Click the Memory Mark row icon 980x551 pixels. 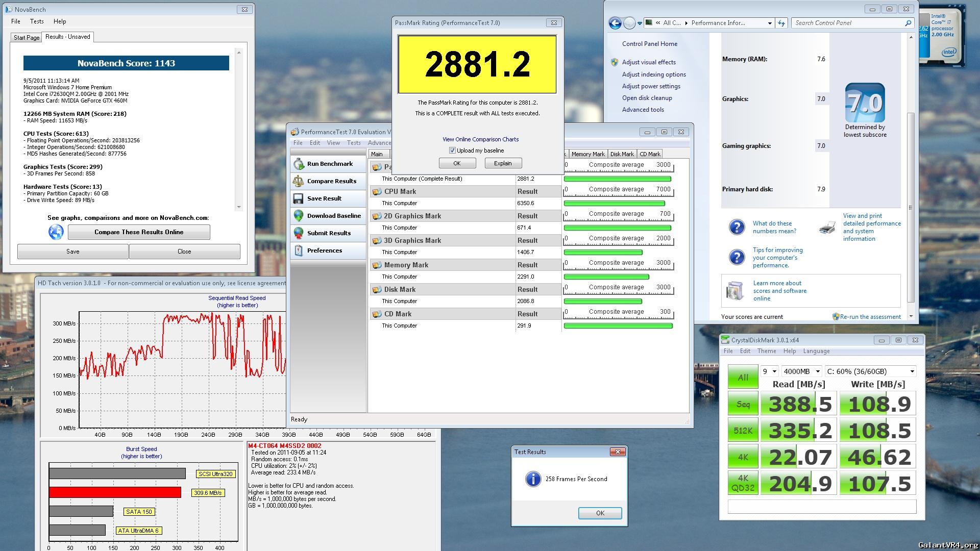(377, 265)
